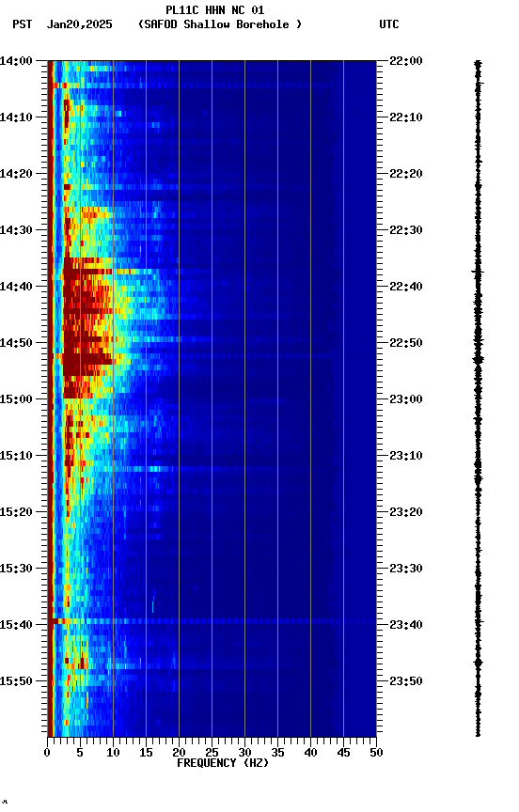Click the 14:00 PST time label

click(16, 61)
